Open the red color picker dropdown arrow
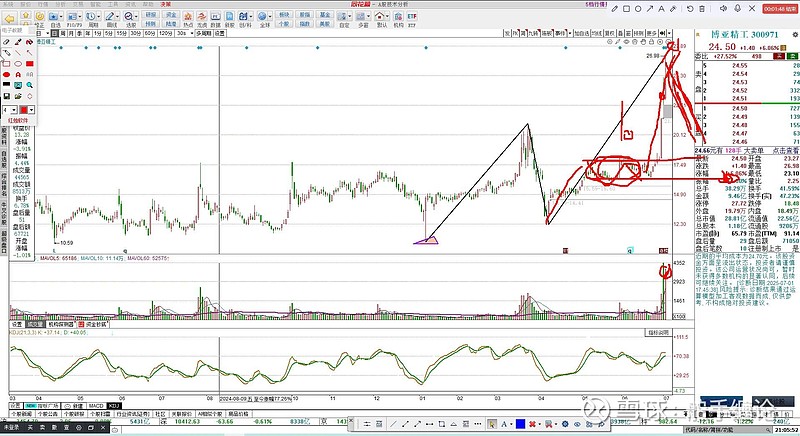This screenshot has height=436, width=800. (31, 110)
